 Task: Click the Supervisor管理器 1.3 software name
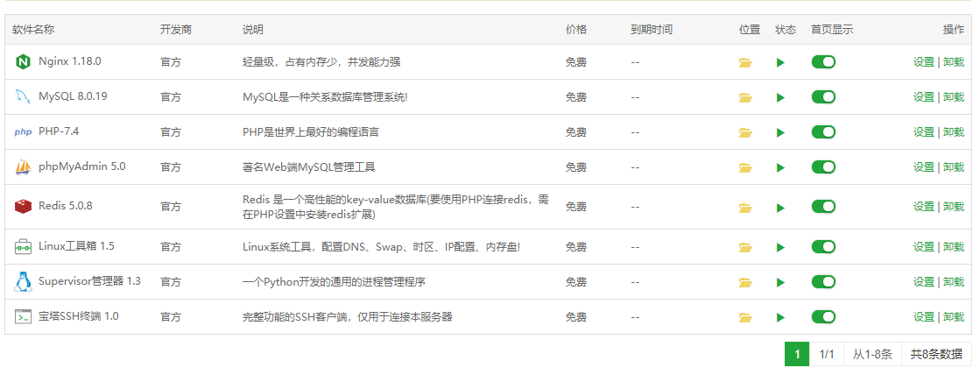(89, 281)
